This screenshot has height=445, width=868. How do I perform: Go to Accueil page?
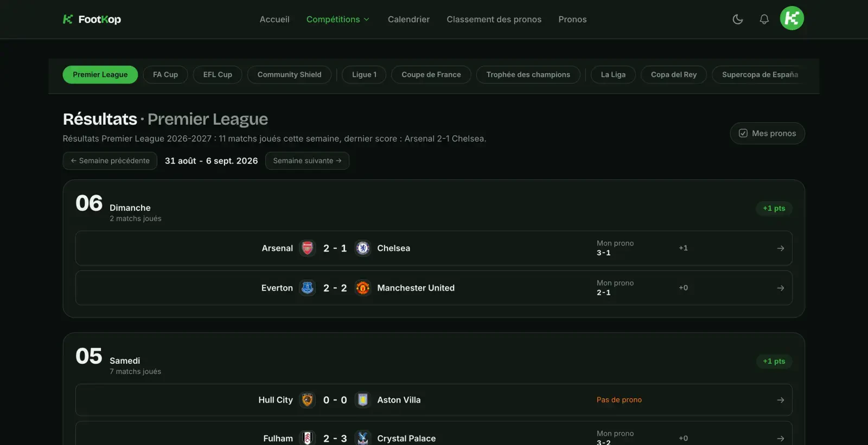(275, 20)
